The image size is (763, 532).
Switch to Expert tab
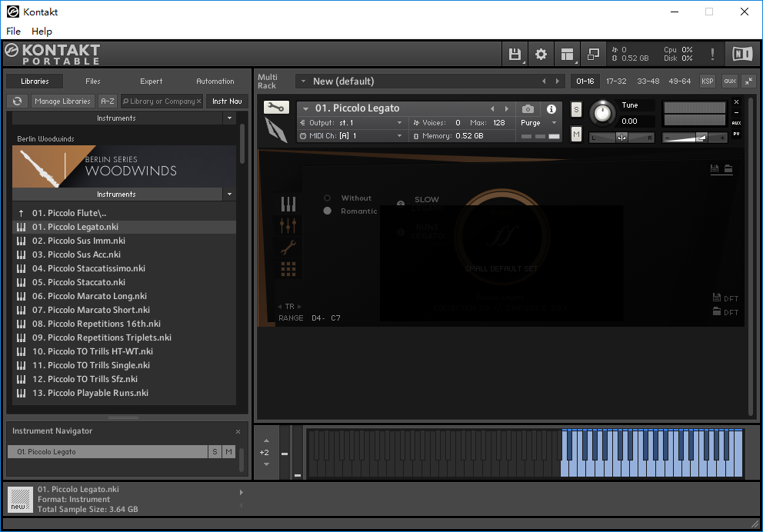pos(152,81)
